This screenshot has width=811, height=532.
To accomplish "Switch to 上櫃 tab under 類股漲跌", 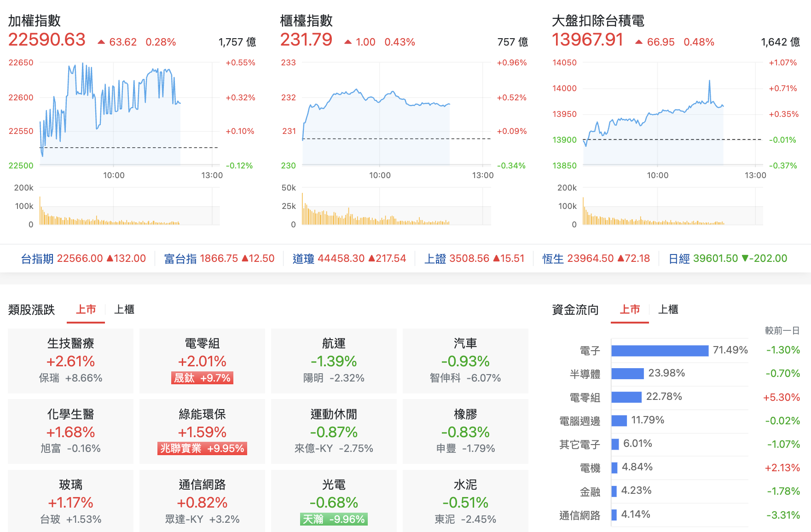I will [124, 309].
